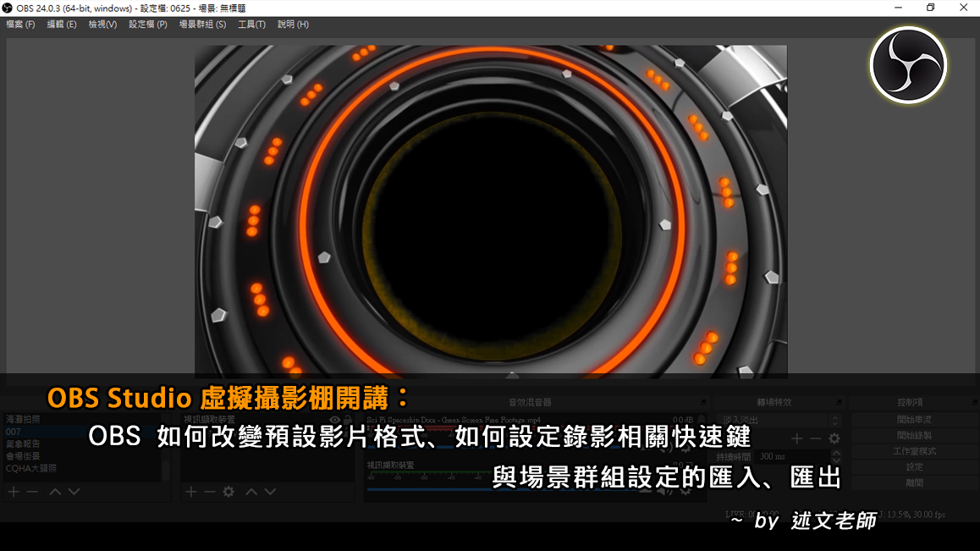The width and height of the screenshot is (980, 551).
Task: Open the 場景群組(S) menu
Action: 202,25
